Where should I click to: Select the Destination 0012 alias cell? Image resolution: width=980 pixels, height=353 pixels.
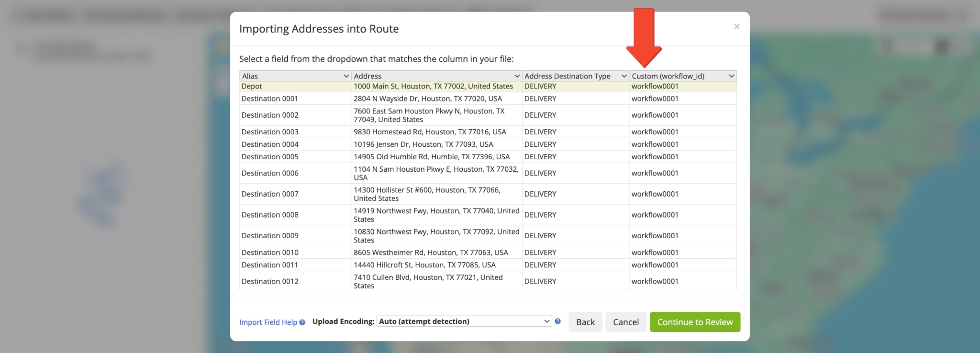point(295,281)
